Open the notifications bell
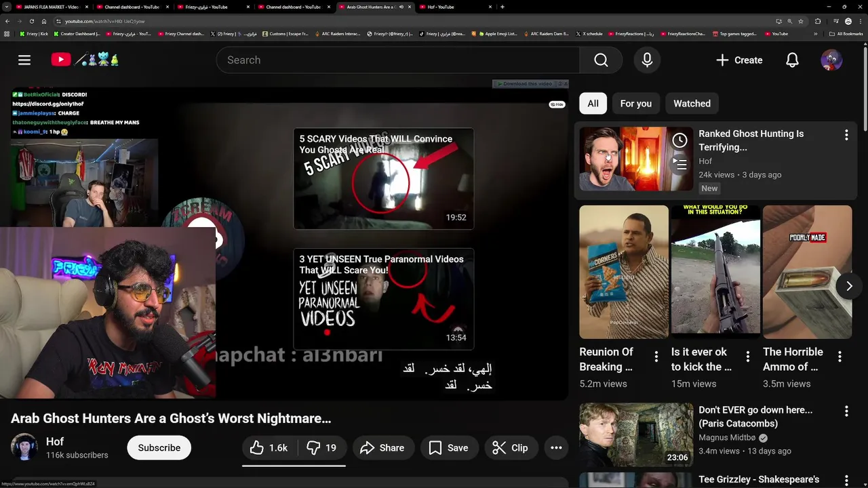This screenshot has width=868, height=488. 792,60
